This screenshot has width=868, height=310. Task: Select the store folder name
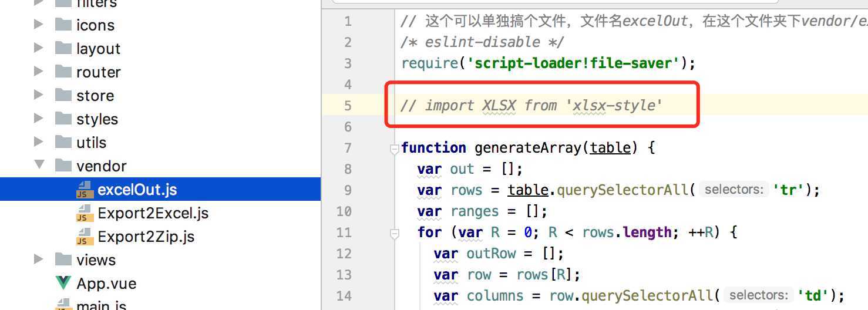(95, 96)
